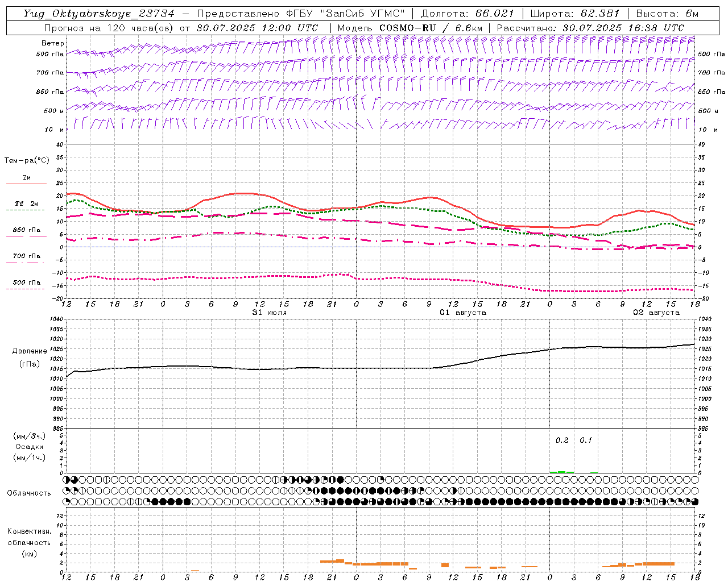Click the 02 августа date label
This screenshot has height=582, width=728.
(x=656, y=313)
